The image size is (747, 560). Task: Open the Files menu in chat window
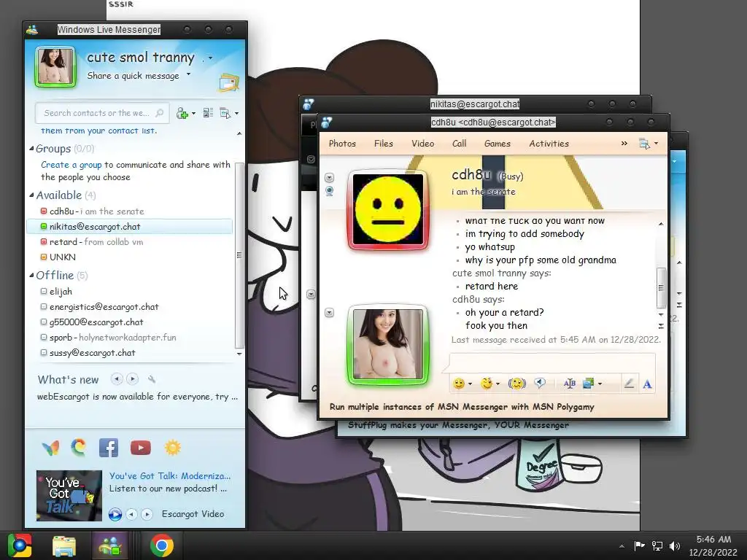click(x=384, y=144)
